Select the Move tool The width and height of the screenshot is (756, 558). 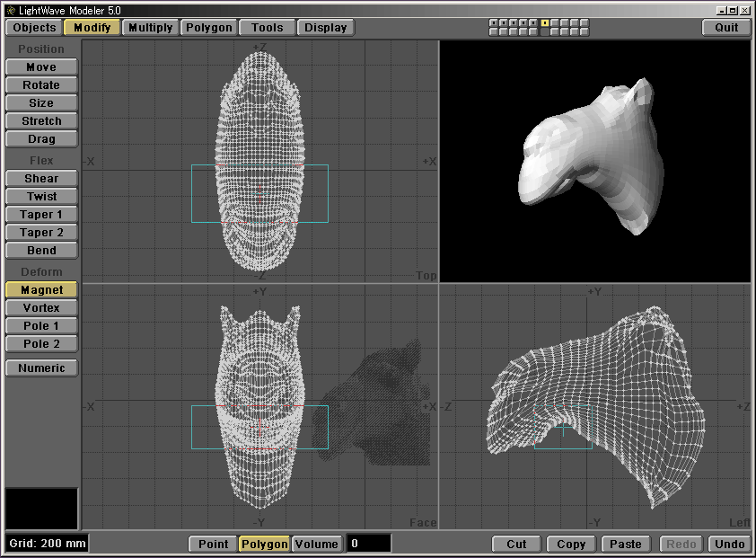tap(41, 67)
